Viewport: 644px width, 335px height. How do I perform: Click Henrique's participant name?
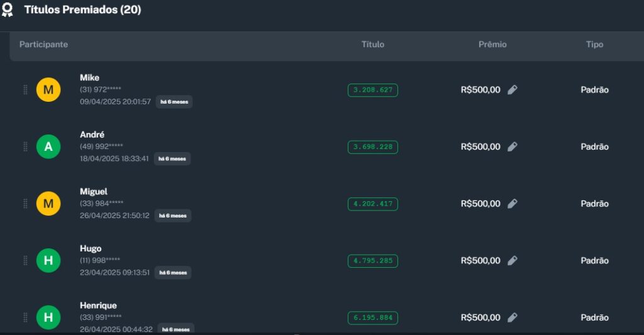pyautogui.click(x=98, y=305)
